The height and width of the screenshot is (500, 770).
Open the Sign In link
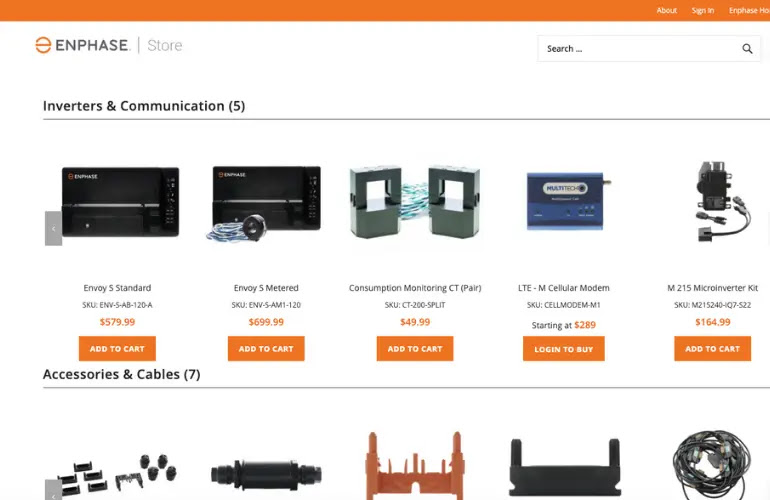[x=703, y=10]
